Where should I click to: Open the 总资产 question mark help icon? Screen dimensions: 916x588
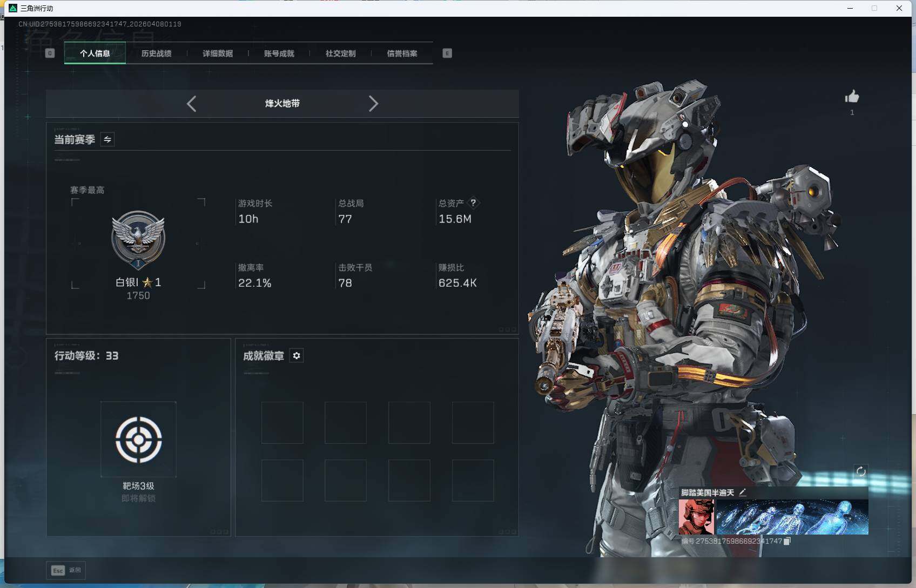pyautogui.click(x=473, y=203)
